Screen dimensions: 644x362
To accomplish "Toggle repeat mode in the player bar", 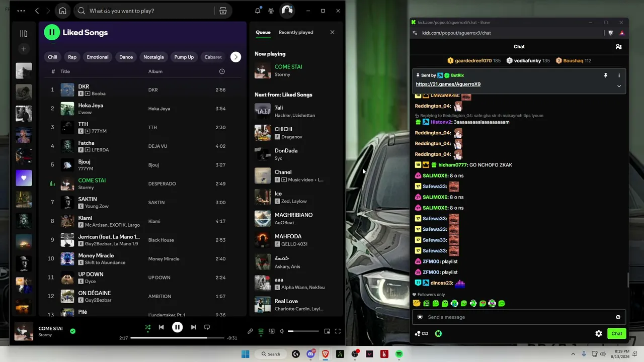I will [x=207, y=327].
